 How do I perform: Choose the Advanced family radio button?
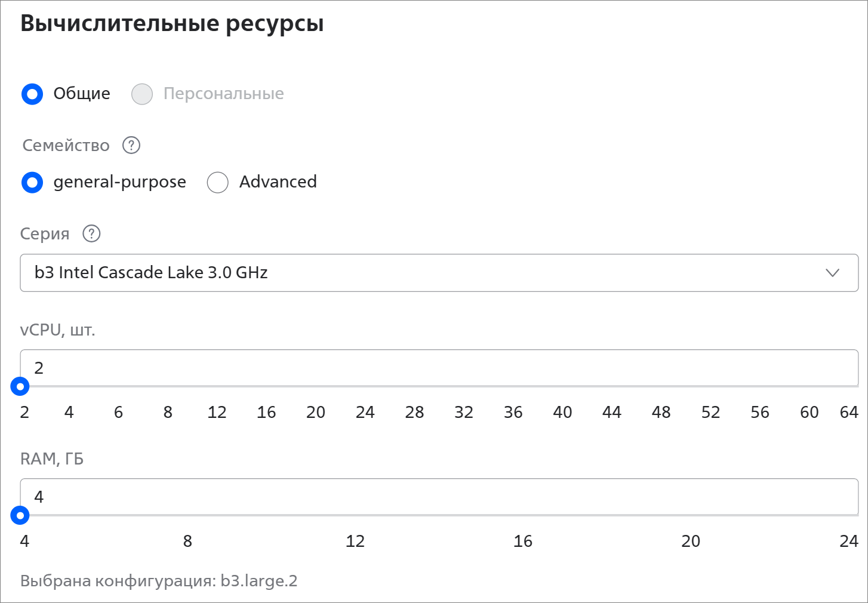(x=218, y=182)
